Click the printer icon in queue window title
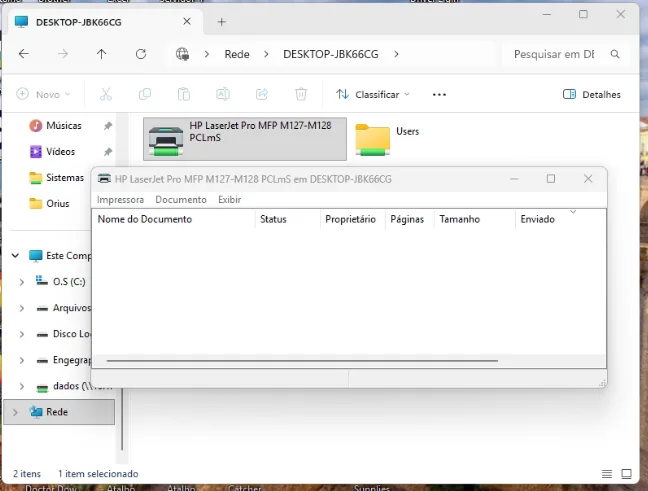 104,179
